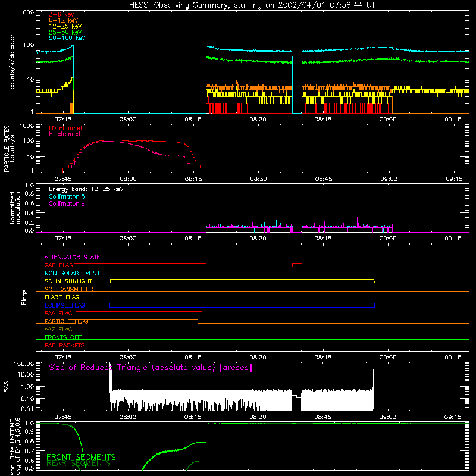
Task: Click the '09:00' tick below the modulation plot
Action: [388, 239]
